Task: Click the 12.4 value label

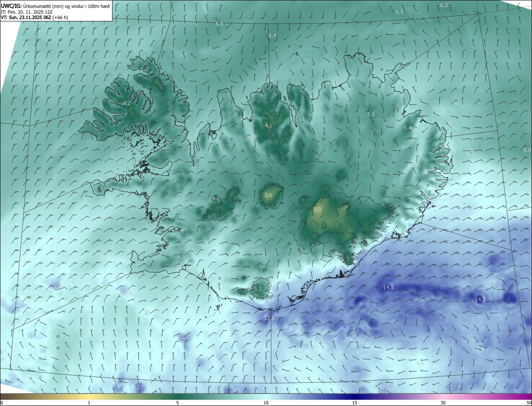Action: click(x=456, y=387)
